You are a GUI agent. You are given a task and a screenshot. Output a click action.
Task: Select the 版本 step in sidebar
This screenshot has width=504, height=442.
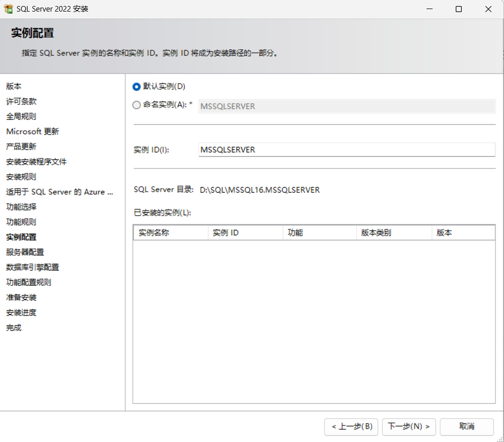click(14, 86)
